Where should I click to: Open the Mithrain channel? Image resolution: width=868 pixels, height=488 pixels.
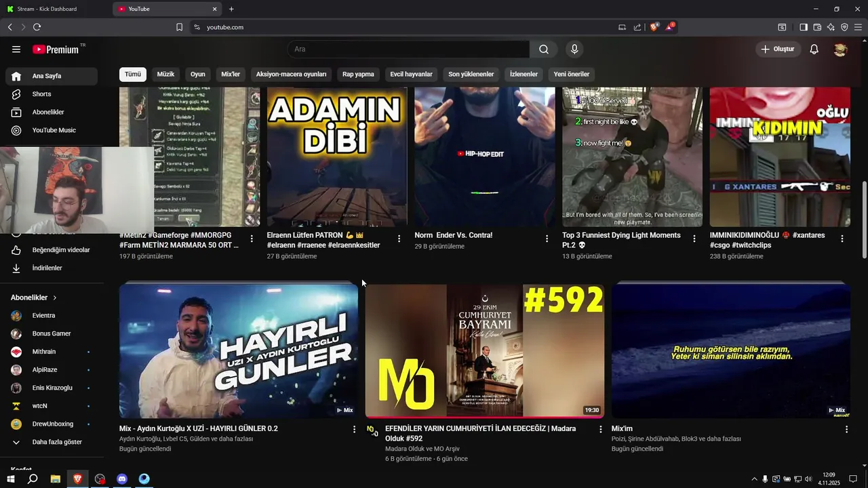52,352
